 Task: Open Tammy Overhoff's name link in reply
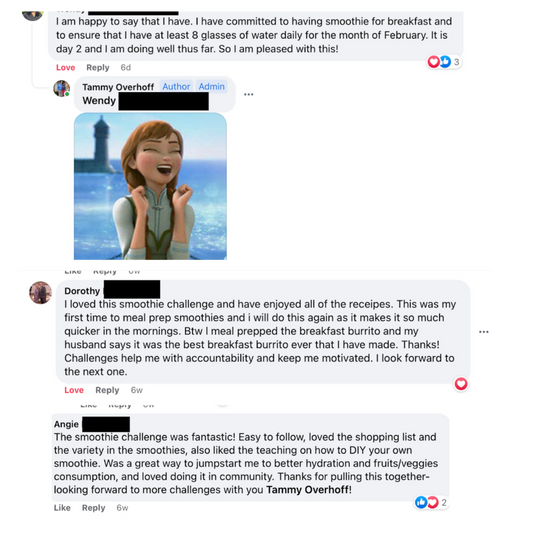point(118,87)
